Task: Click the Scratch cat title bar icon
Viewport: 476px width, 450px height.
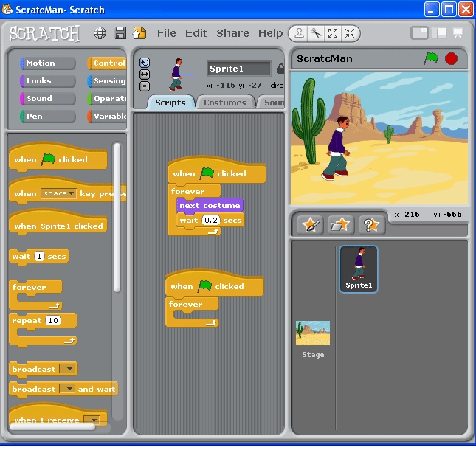Action: [x=7, y=9]
